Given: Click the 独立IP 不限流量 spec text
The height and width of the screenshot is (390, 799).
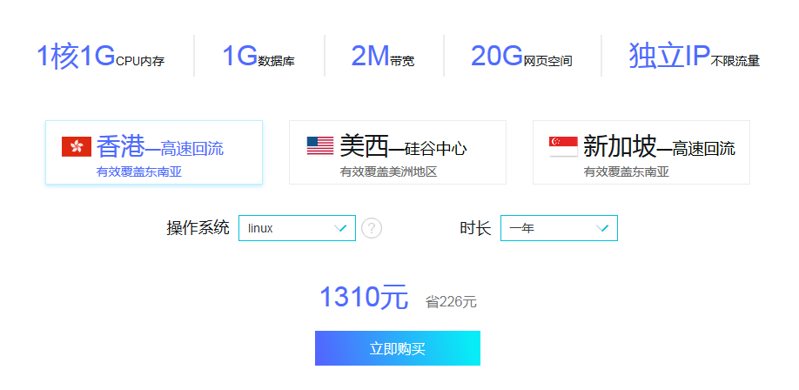Looking at the screenshot, I should 695,56.
